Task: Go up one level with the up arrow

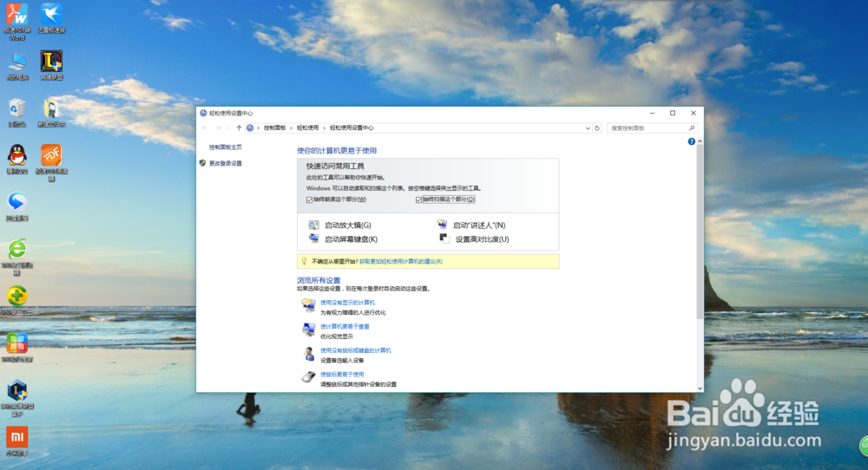Action: click(x=240, y=127)
